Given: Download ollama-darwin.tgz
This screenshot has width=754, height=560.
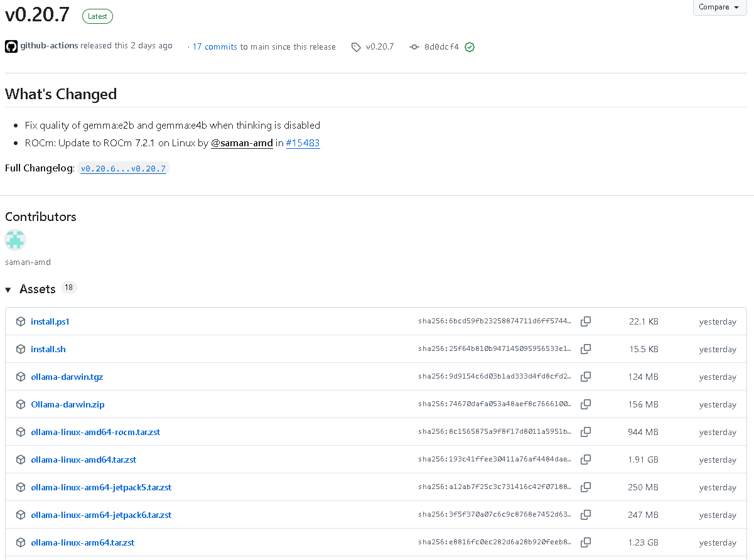Looking at the screenshot, I should click(x=67, y=377).
